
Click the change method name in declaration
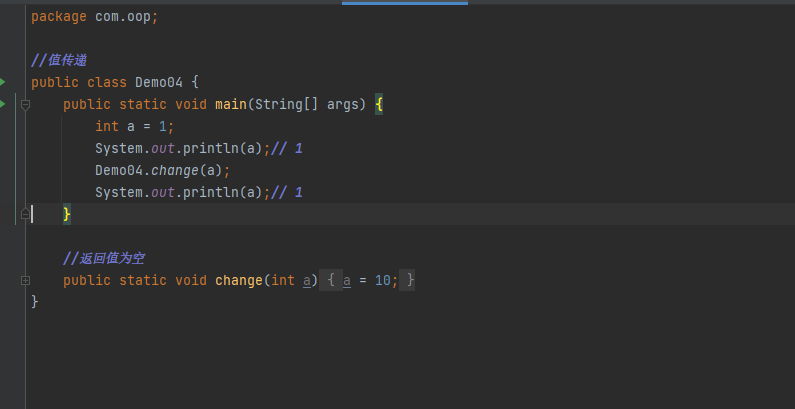(x=239, y=281)
